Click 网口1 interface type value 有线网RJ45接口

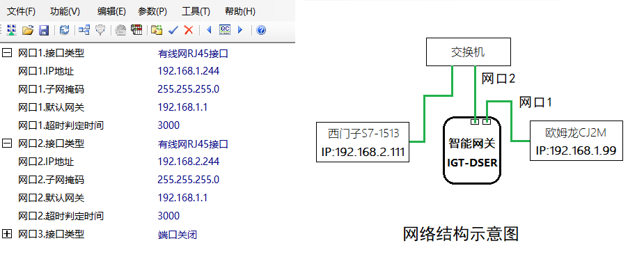coord(193,54)
